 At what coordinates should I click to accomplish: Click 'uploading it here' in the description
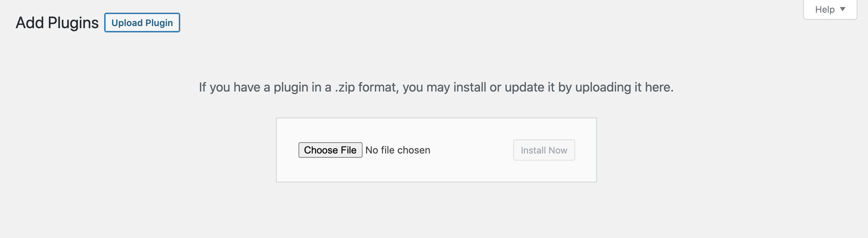tap(624, 87)
